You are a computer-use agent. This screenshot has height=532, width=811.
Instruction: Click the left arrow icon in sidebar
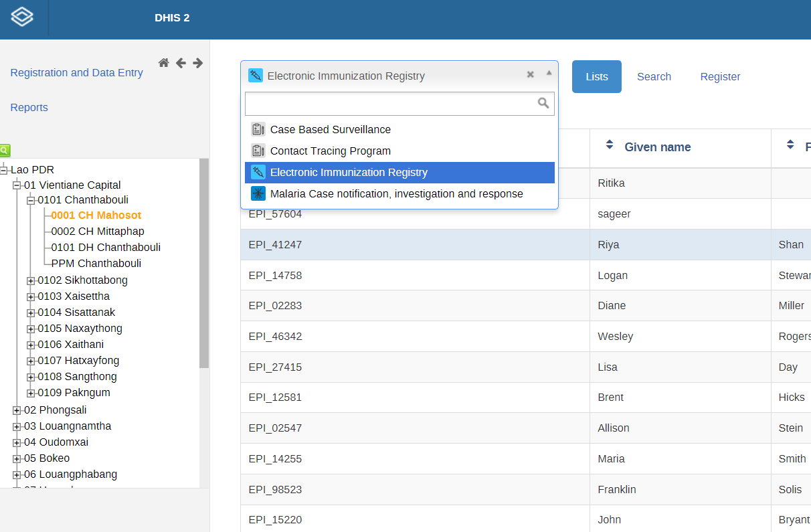coord(181,63)
